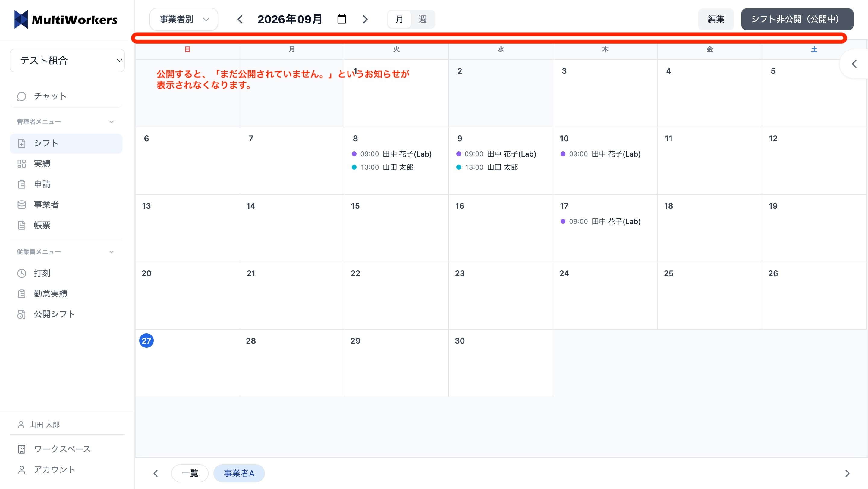Open 13:00 山田 太郎 shift on the 8th
868x489 pixels.
(382, 167)
